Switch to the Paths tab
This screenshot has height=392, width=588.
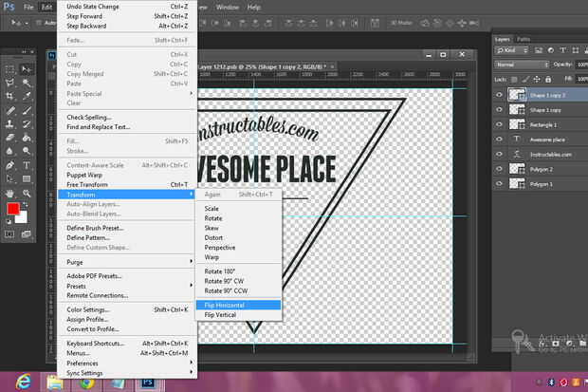[524, 39]
